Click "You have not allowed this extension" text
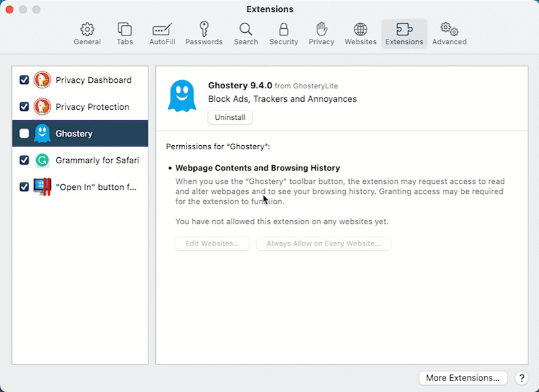The height and width of the screenshot is (392, 539). click(x=282, y=221)
